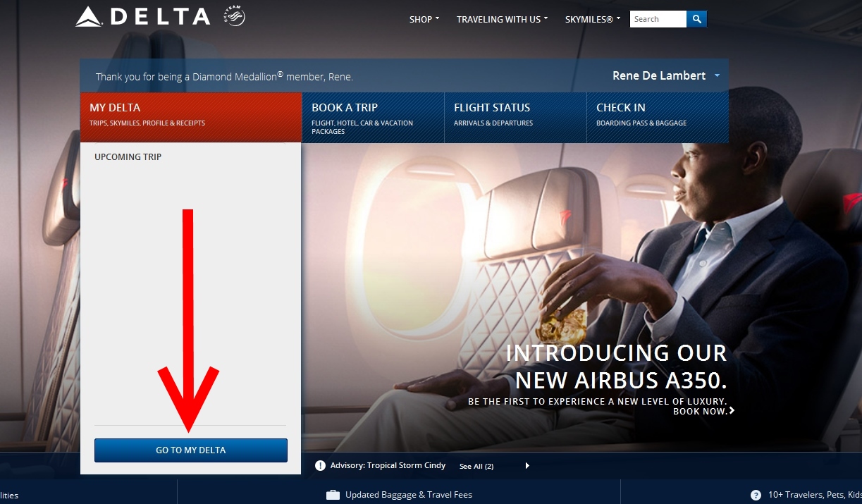Expand Rene De Lambert account menu

[x=666, y=75]
